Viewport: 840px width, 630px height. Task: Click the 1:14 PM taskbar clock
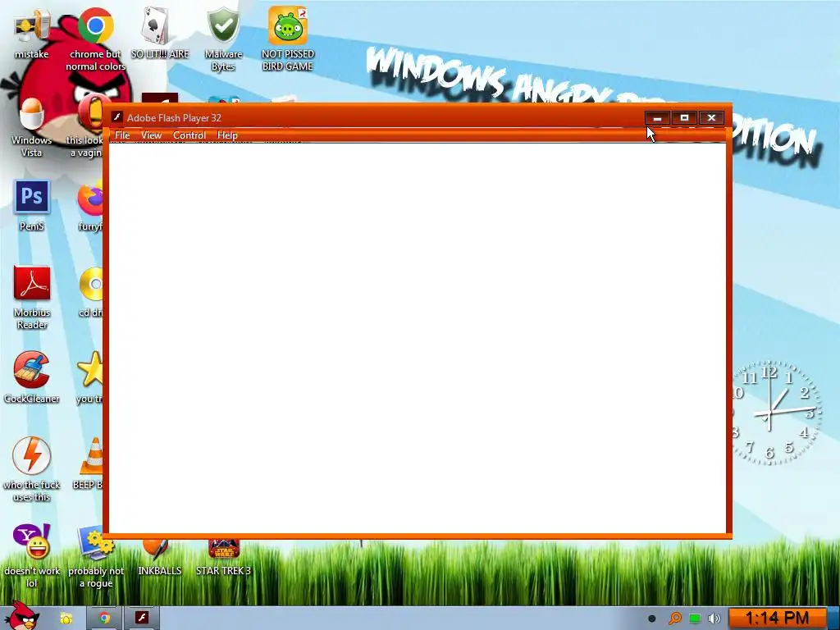pos(777,619)
